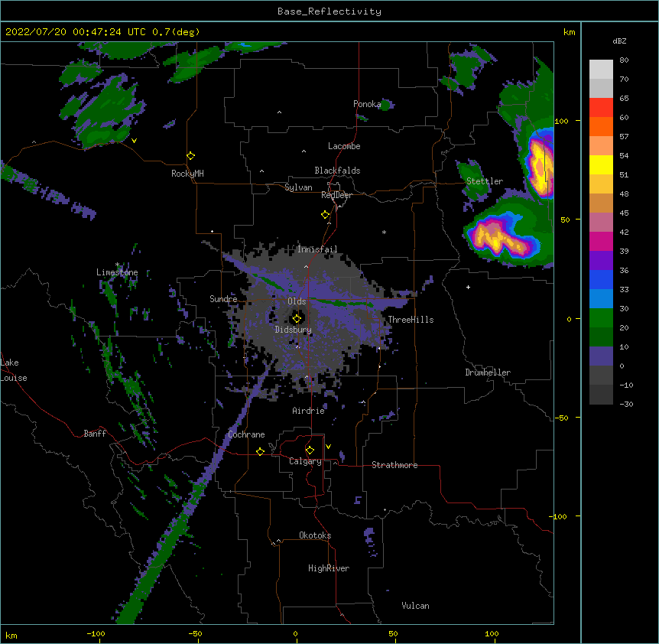Click the Blackfalds label
Viewport: 659px width, 644px height.
[x=337, y=171]
